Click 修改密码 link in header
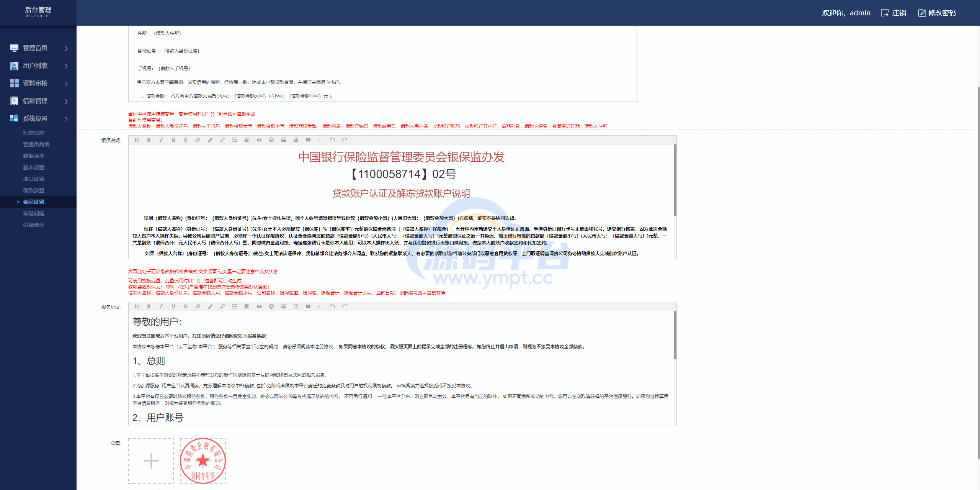980x490 pixels. tap(937, 13)
